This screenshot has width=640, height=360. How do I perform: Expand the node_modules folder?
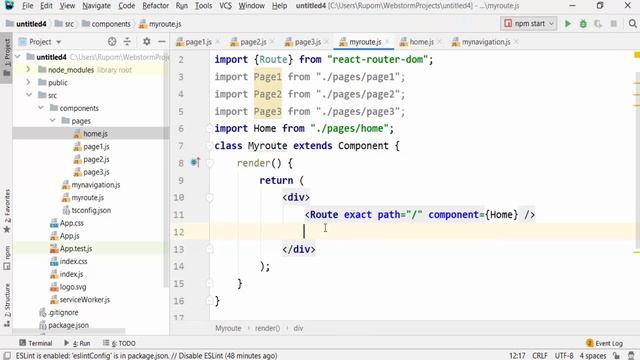pyautogui.click(x=28, y=70)
